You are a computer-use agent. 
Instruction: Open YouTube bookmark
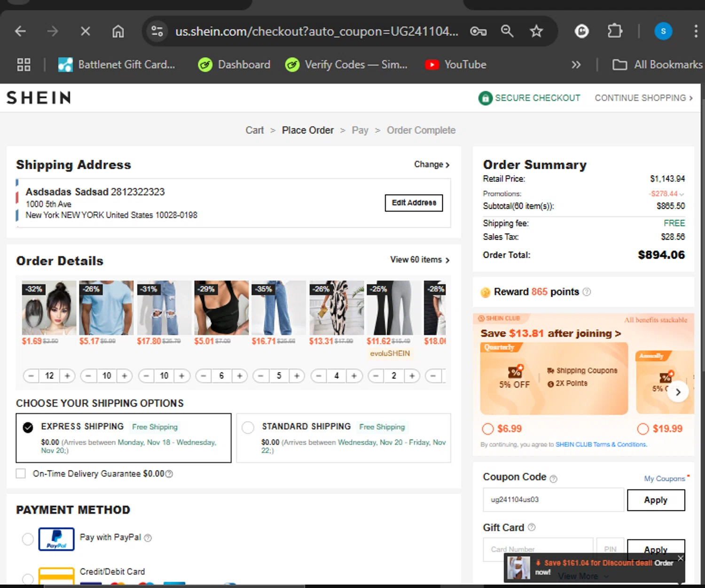point(455,65)
